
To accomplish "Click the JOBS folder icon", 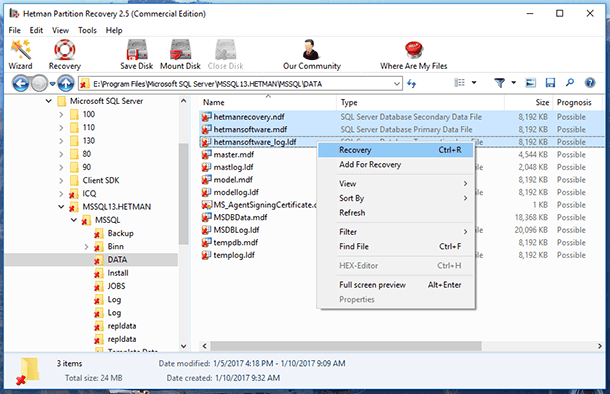I will coord(98,286).
